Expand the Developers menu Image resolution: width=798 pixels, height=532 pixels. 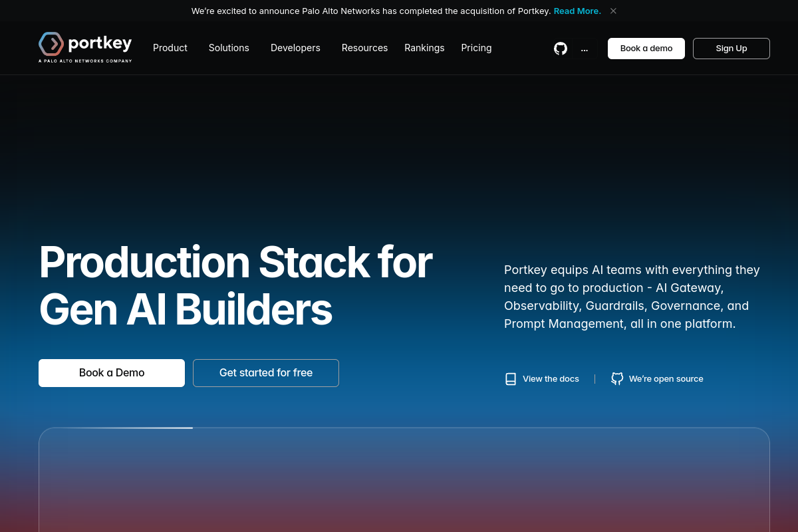295,48
